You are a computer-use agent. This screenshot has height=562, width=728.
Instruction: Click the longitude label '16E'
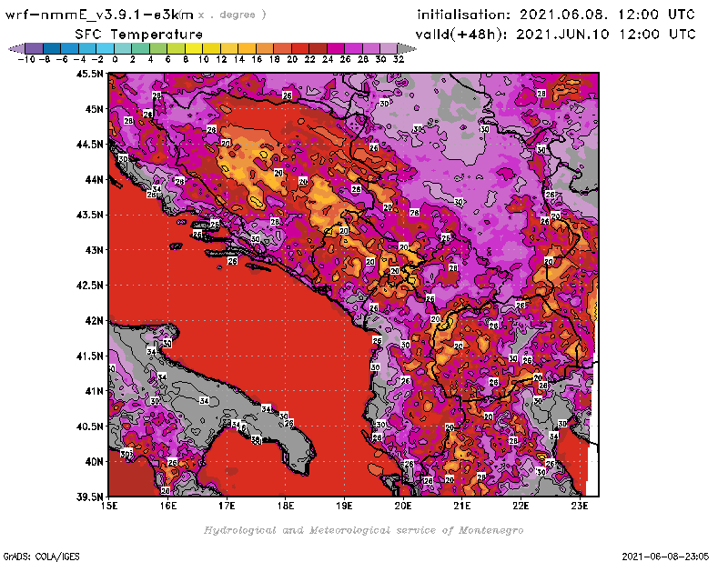tap(168, 507)
